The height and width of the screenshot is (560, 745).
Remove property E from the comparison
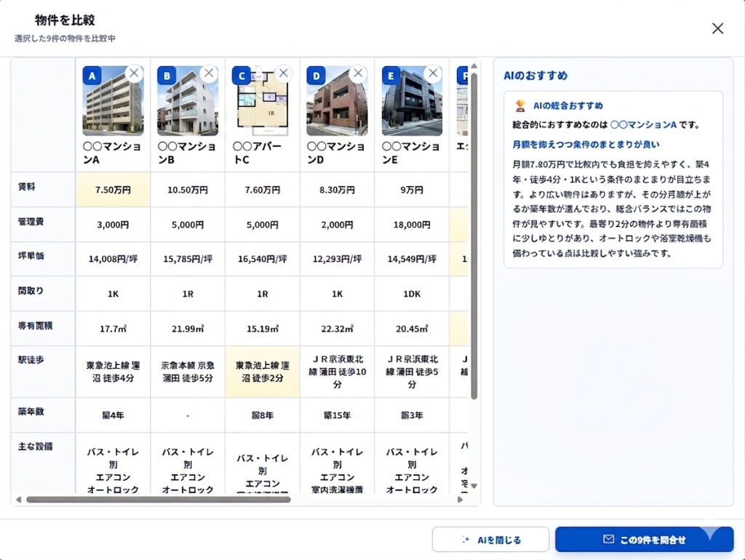pos(433,73)
